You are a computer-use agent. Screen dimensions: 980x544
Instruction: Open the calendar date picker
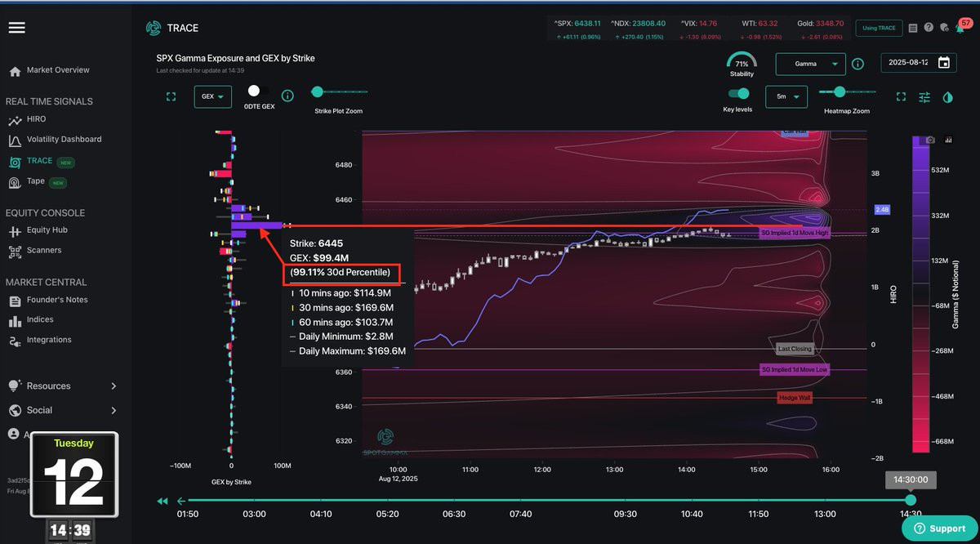(x=944, y=63)
